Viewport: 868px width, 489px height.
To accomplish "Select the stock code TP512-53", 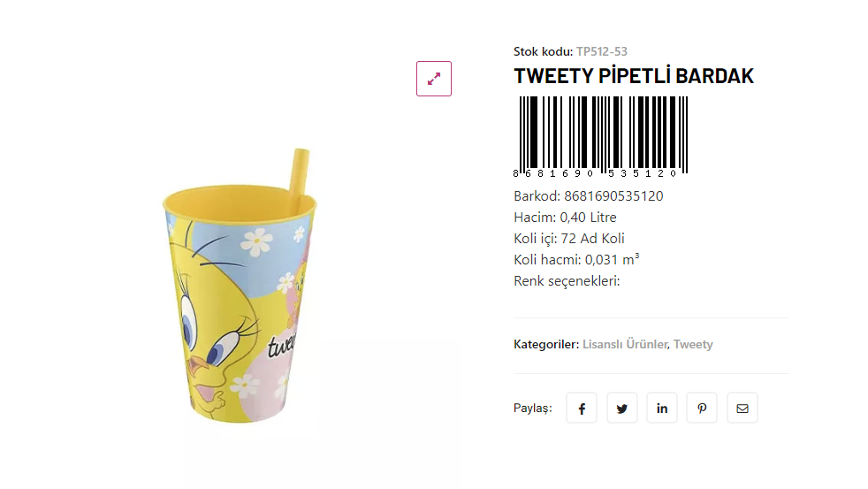I will pos(602,51).
